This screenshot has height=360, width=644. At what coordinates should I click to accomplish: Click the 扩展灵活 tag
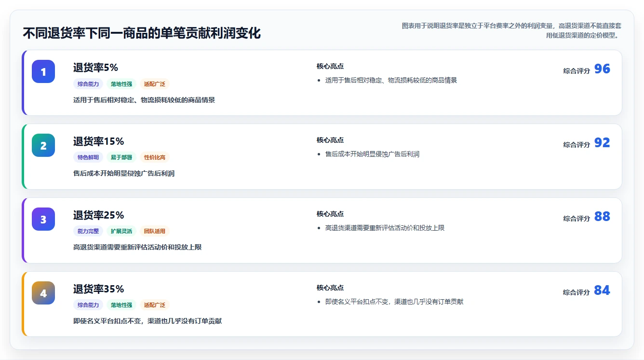121,231
